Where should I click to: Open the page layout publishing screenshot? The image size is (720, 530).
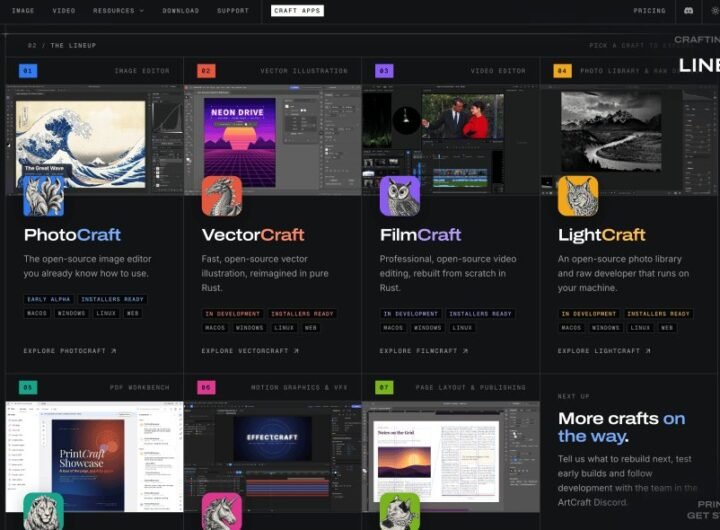click(x=450, y=457)
